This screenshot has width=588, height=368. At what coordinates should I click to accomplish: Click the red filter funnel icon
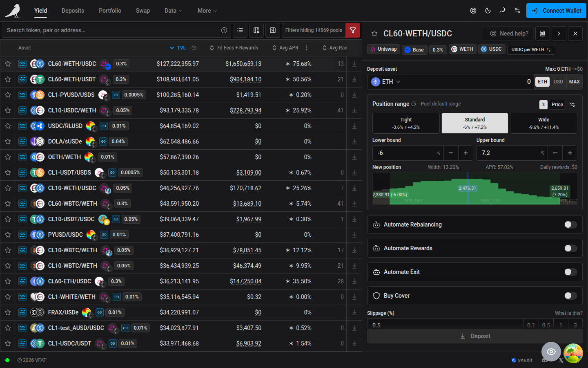353,30
